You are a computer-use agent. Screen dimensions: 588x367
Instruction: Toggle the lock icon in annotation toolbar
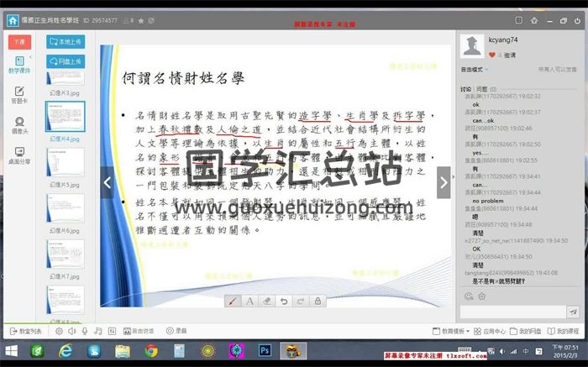[x=318, y=301]
